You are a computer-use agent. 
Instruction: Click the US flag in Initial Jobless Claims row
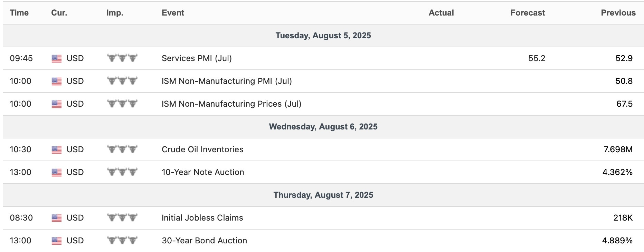point(57,218)
